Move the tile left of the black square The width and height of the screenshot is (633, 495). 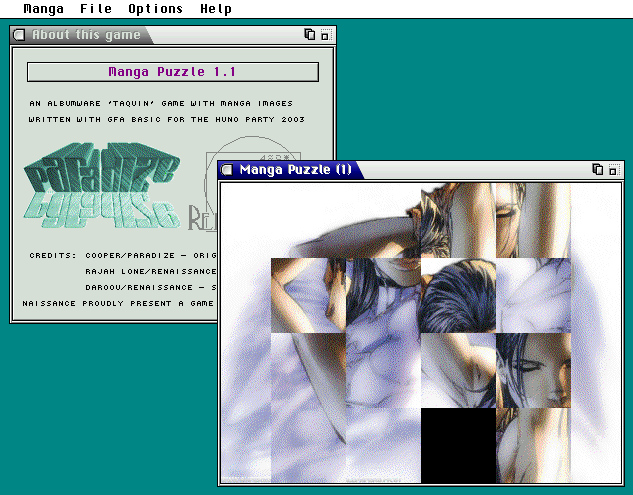(383, 445)
